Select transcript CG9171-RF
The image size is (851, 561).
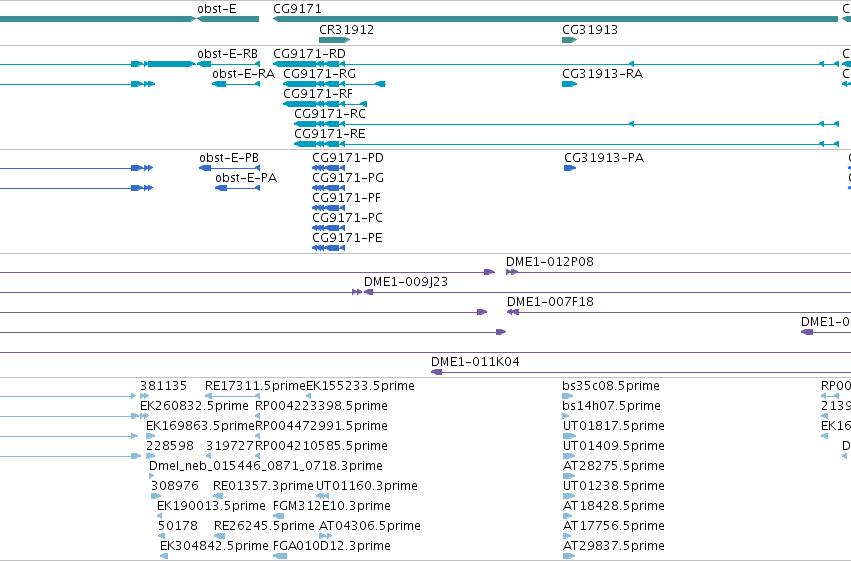tap(318, 94)
